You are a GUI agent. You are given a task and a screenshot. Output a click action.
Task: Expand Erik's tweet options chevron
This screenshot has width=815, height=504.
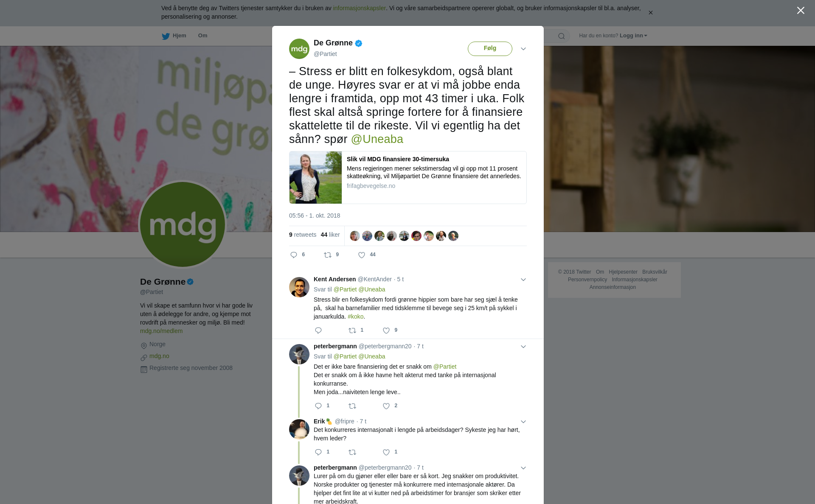click(x=523, y=422)
